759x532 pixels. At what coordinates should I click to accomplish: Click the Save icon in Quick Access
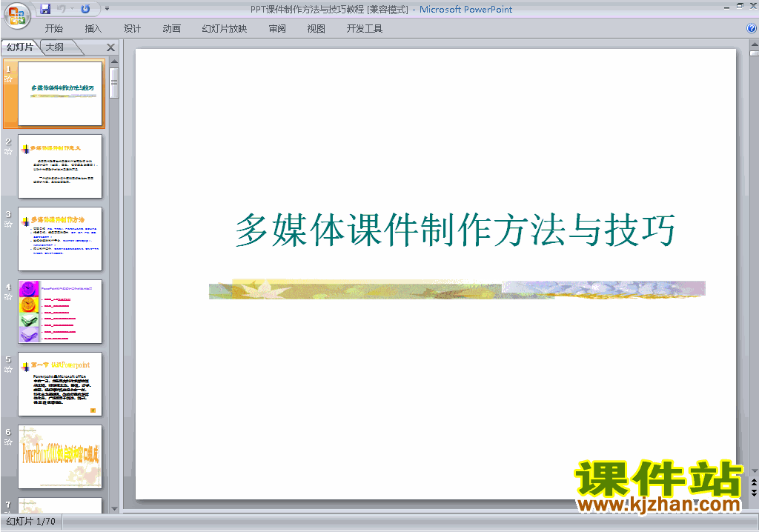click(x=45, y=9)
